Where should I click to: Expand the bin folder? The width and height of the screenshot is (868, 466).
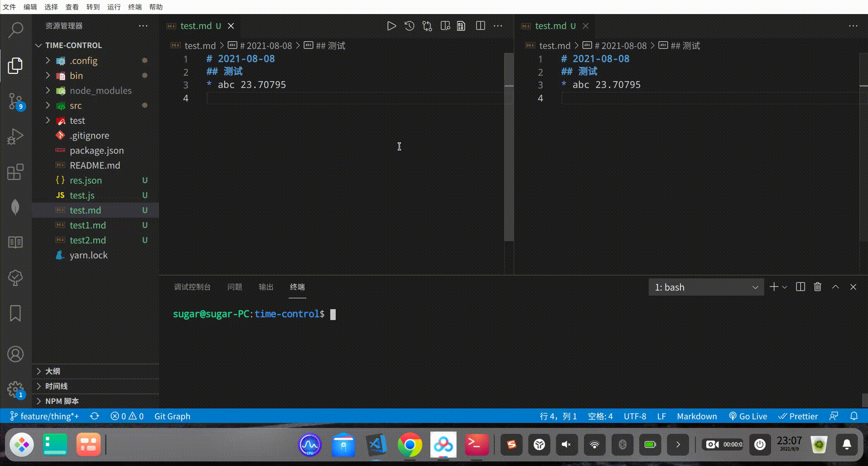click(x=96, y=75)
